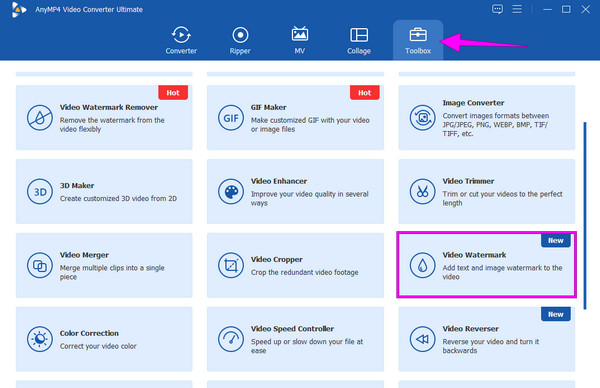Click the Video Watermark droplet icon
The height and width of the screenshot is (388, 600).
422,265
